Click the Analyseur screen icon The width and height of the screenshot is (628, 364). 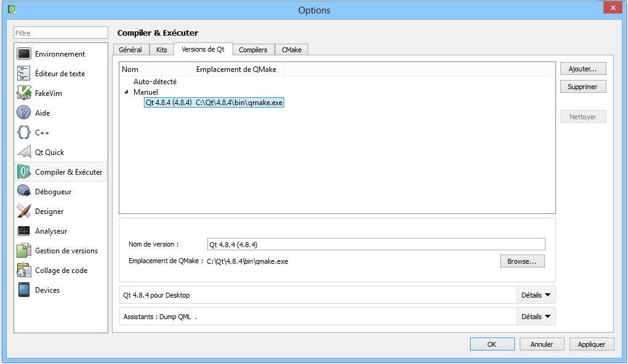pos(23,231)
